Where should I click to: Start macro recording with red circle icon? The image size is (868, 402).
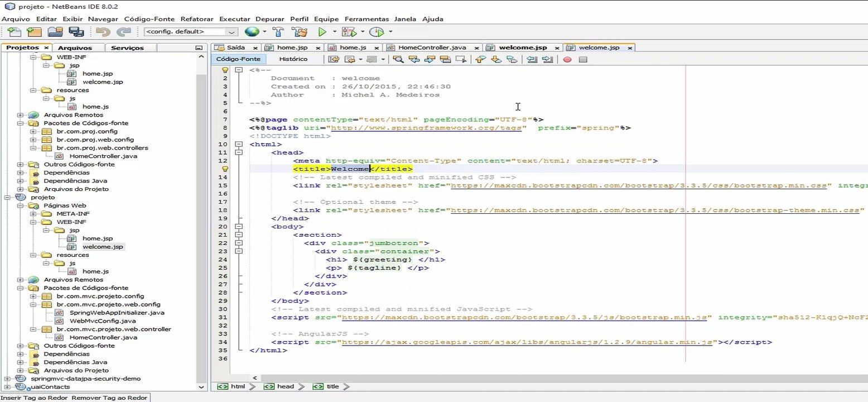[x=567, y=59]
